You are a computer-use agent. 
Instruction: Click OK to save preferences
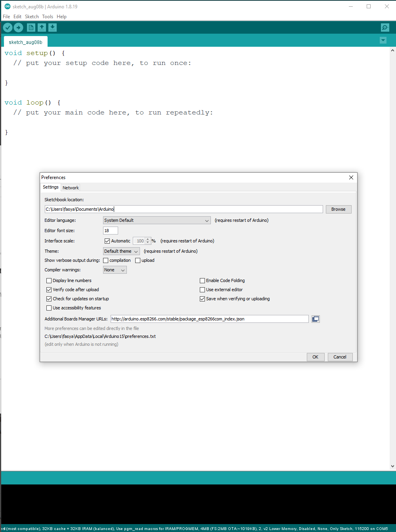(316, 357)
